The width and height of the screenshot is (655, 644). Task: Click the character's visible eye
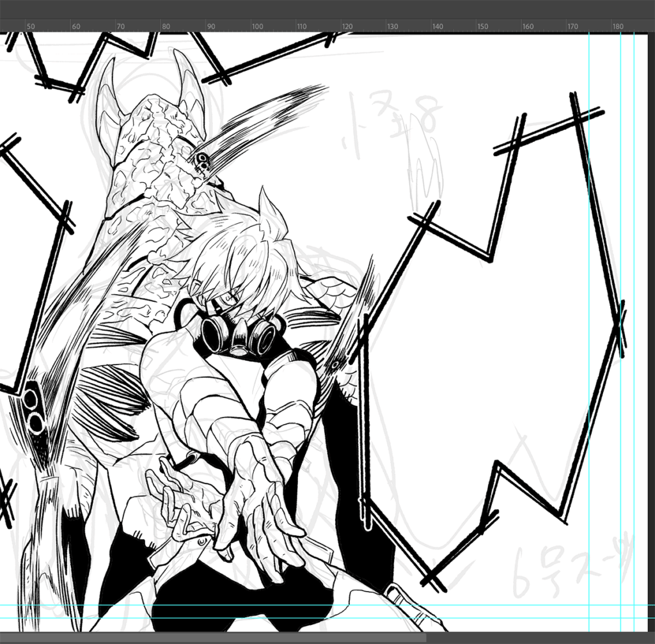[231, 297]
